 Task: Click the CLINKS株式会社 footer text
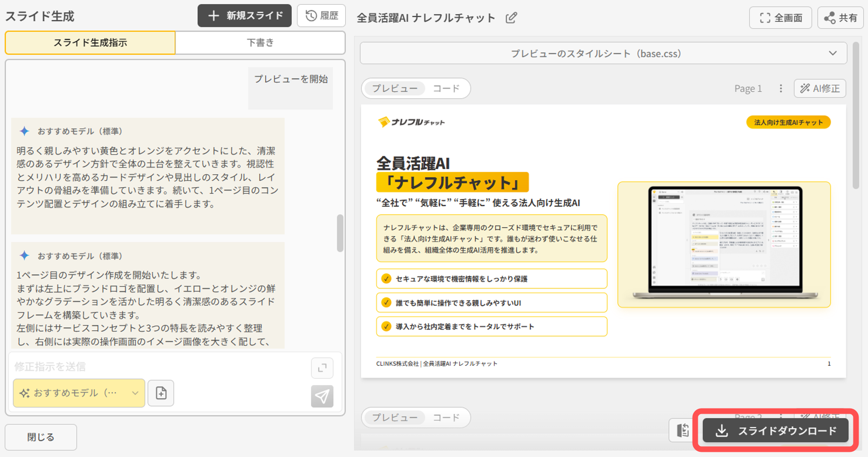click(x=437, y=363)
